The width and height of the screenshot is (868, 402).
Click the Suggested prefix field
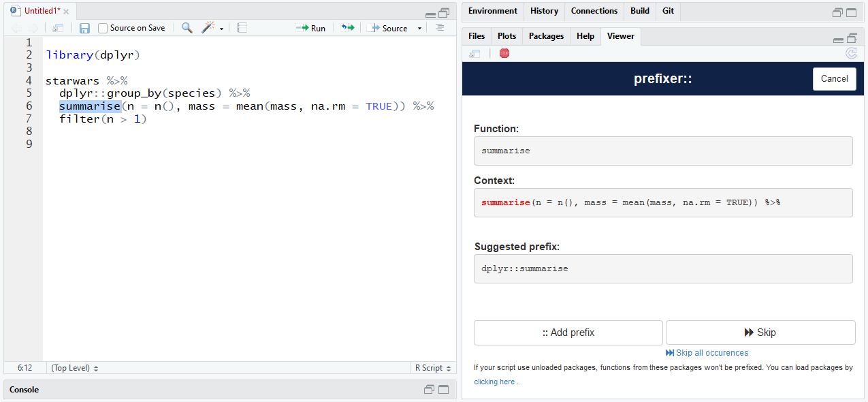point(663,268)
